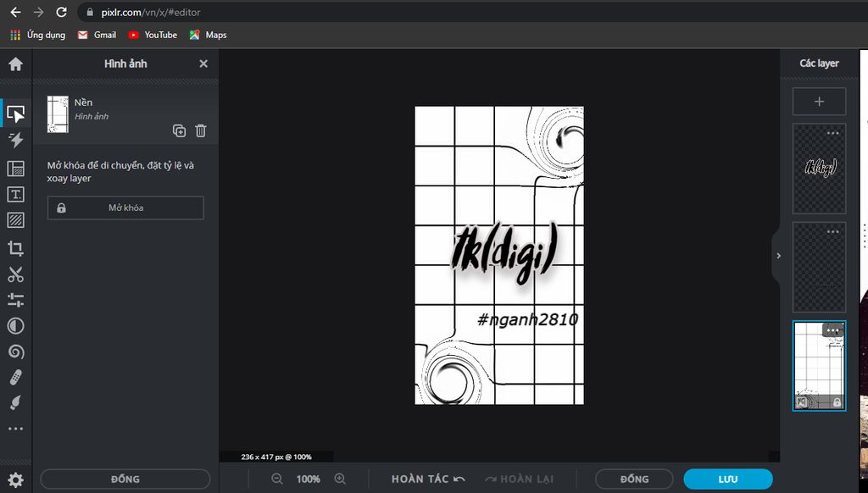
Task: Select the Crop tool
Action: click(15, 248)
